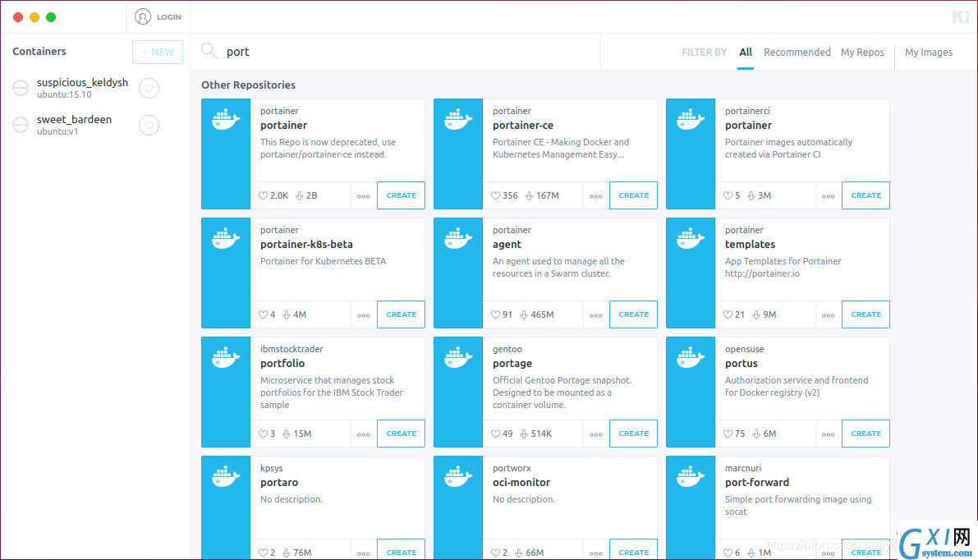Like the portainer-k8s-beta heart icon
This screenshot has width=978, height=560.
point(264,315)
